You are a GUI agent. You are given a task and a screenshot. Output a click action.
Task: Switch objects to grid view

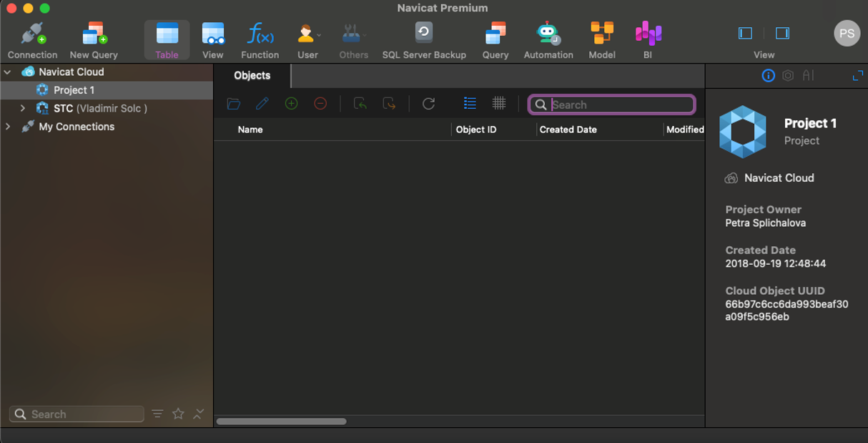499,104
